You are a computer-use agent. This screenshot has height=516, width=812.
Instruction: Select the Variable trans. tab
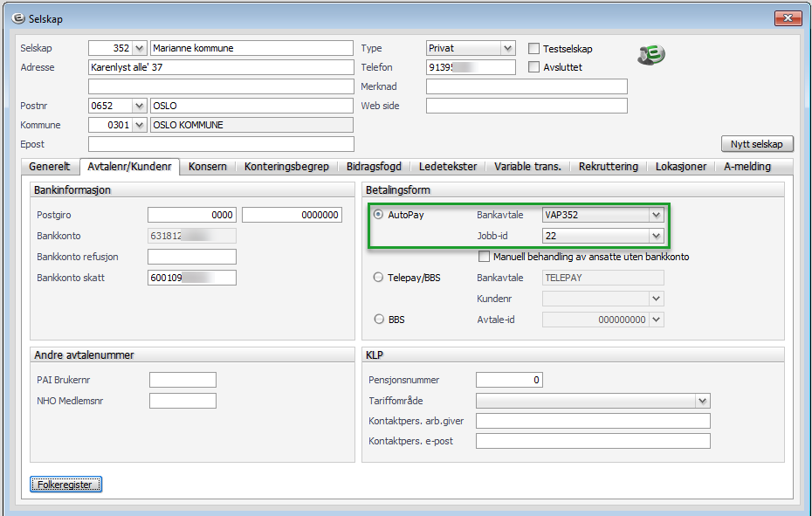527,166
